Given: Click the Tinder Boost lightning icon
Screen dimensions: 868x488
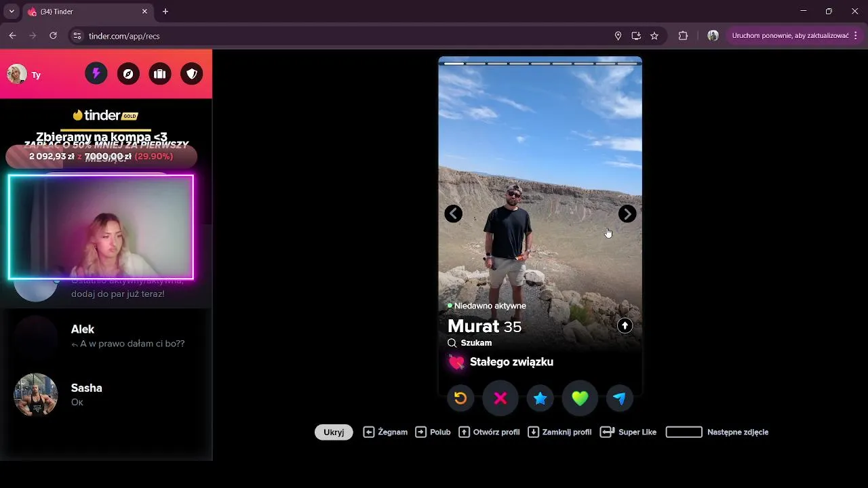Looking at the screenshot, I should coord(96,74).
